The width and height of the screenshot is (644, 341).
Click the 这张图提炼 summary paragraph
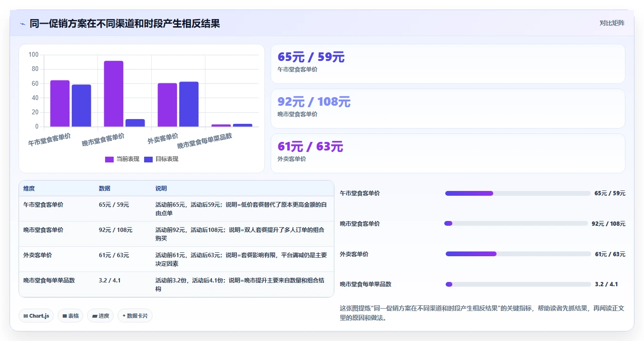pyautogui.click(x=482, y=313)
